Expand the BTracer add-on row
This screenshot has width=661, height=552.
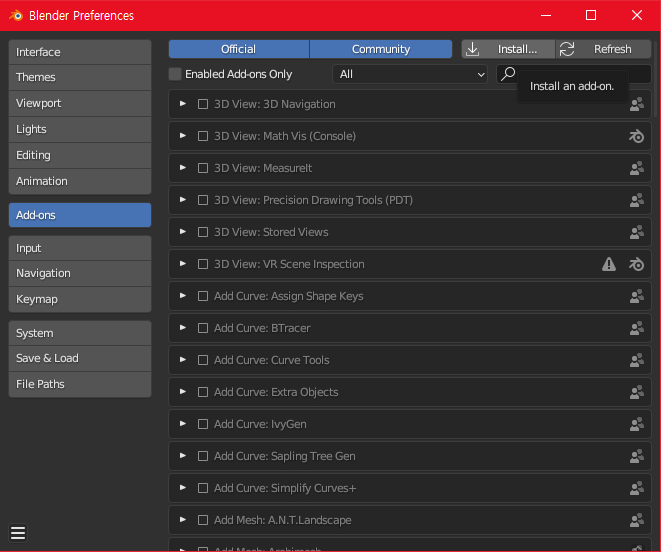tap(183, 328)
